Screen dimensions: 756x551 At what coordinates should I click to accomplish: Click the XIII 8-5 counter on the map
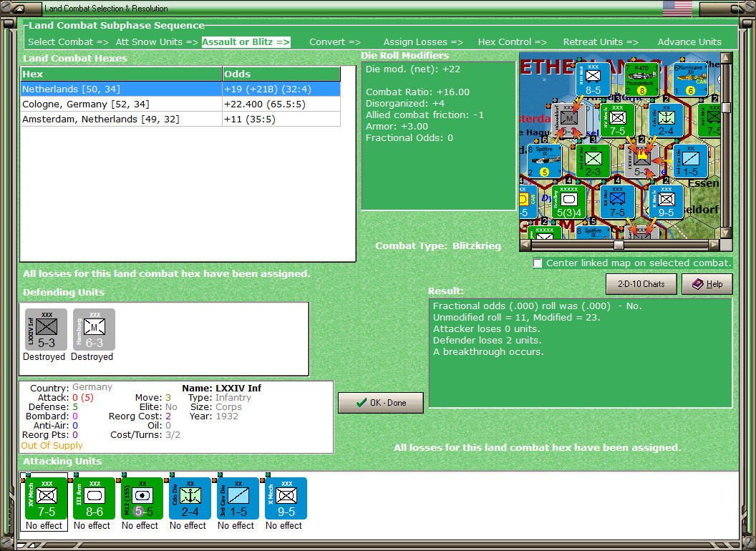point(593,79)
